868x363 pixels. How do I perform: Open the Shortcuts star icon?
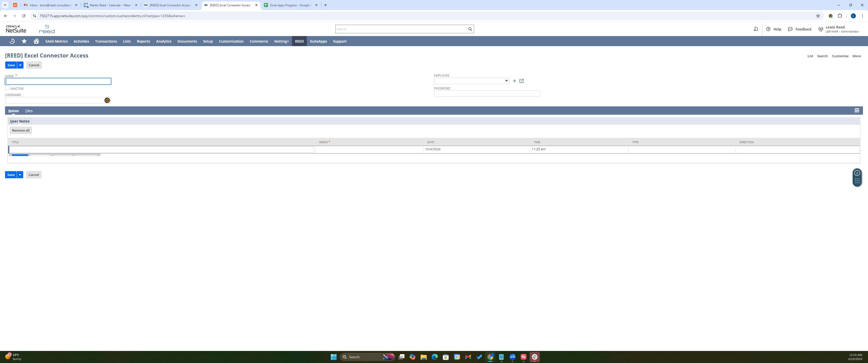tap(24, 41)
